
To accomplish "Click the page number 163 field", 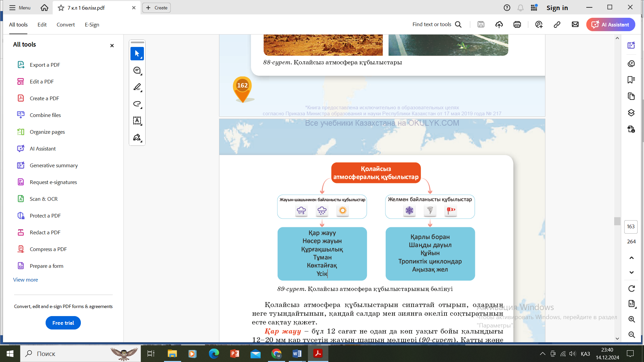I will pos(631,227).
